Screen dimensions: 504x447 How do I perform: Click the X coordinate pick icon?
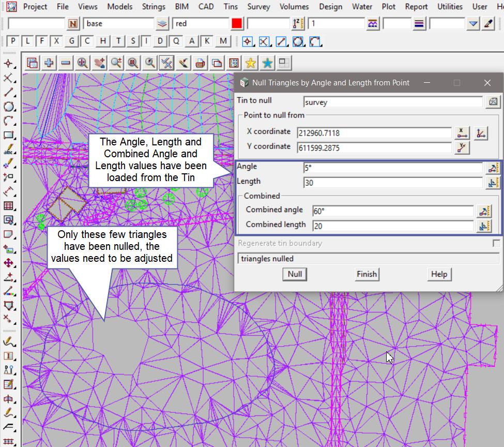[462, 133]
